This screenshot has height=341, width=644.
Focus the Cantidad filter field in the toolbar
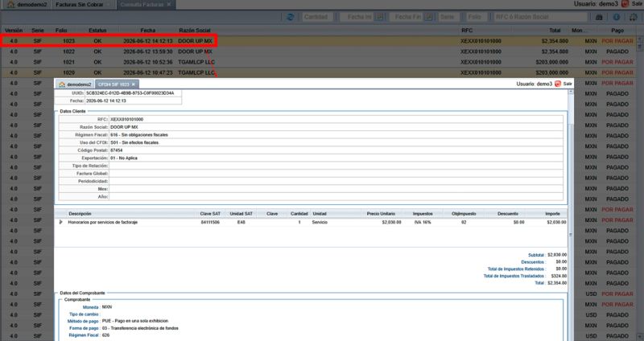point(318,17)
